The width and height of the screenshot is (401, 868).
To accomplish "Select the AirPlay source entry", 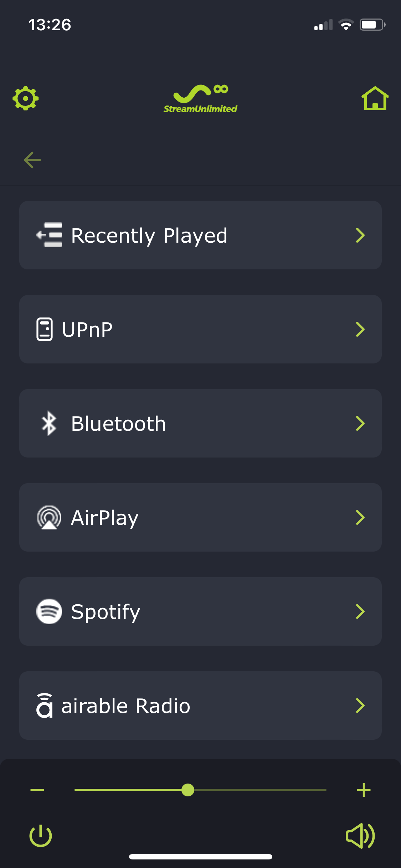I will (104, 518).
